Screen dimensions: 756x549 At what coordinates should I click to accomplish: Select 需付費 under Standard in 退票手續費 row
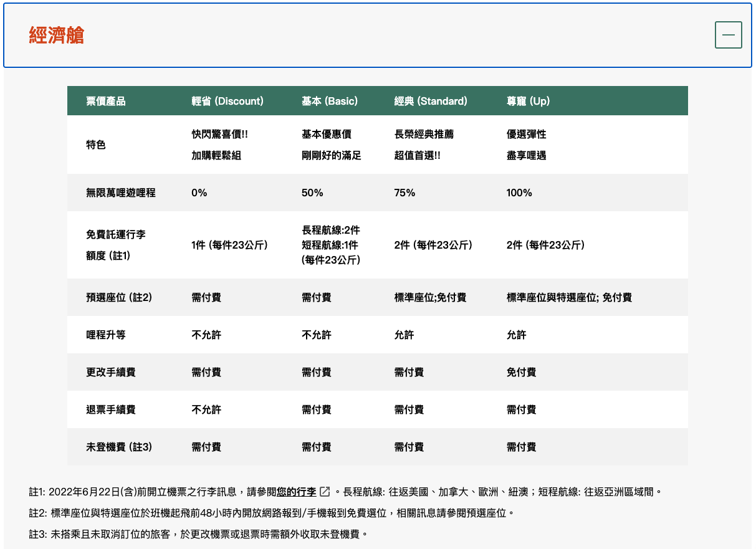coord(409,409)
